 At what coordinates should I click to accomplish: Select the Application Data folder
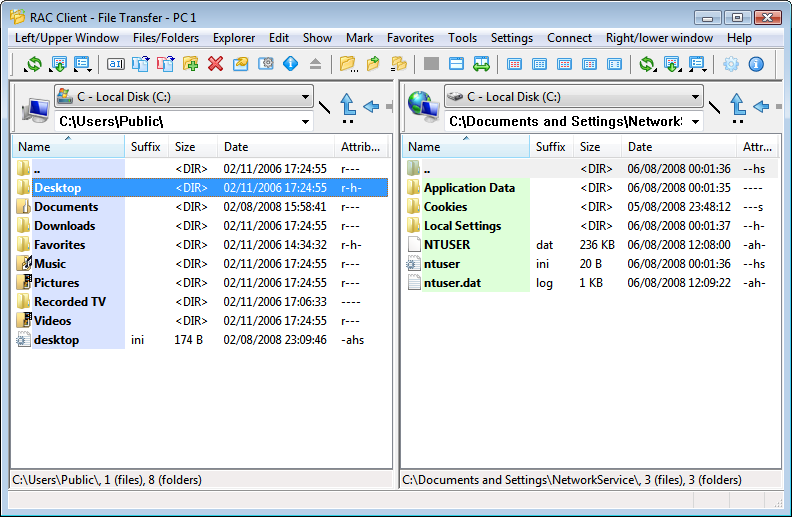click(591, 188)
